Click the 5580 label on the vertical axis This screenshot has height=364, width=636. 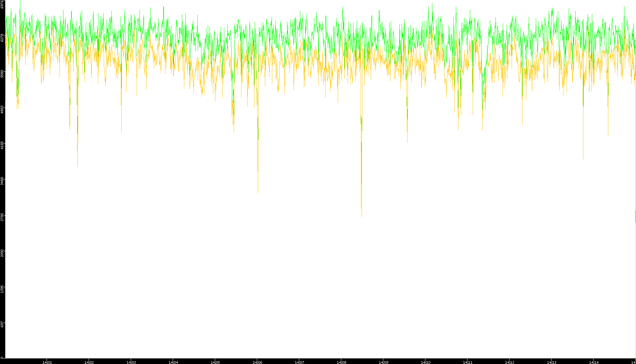[x=2, y=74]
